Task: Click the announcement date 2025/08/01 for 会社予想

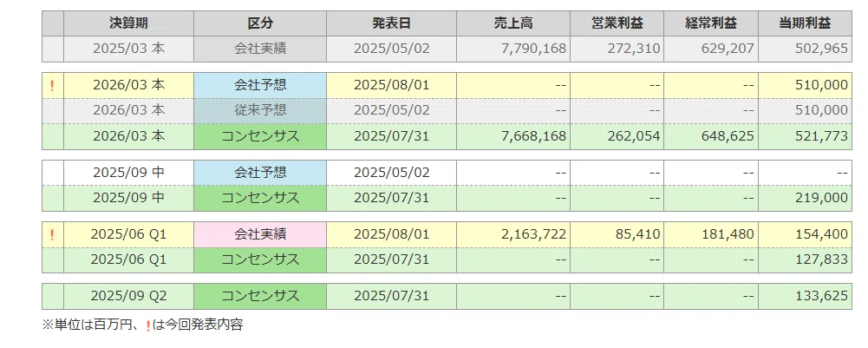Action: (x=391, y=85)
